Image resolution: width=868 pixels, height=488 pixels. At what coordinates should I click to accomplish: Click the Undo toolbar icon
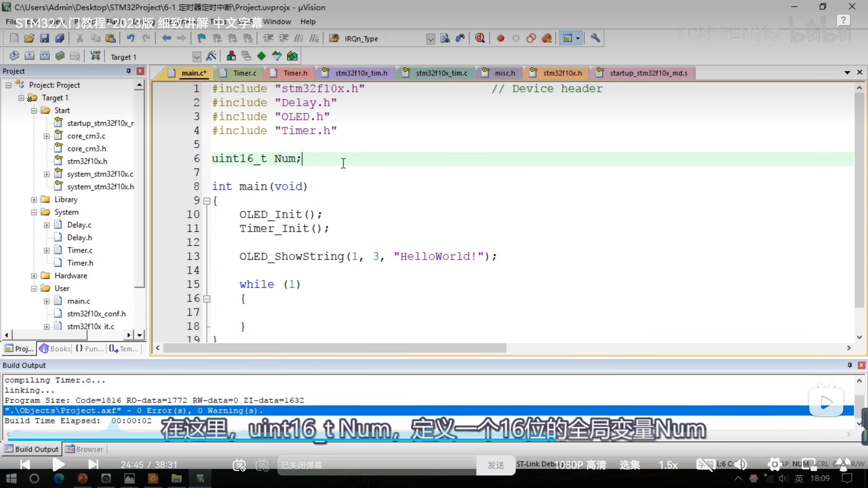coord(131,38)
